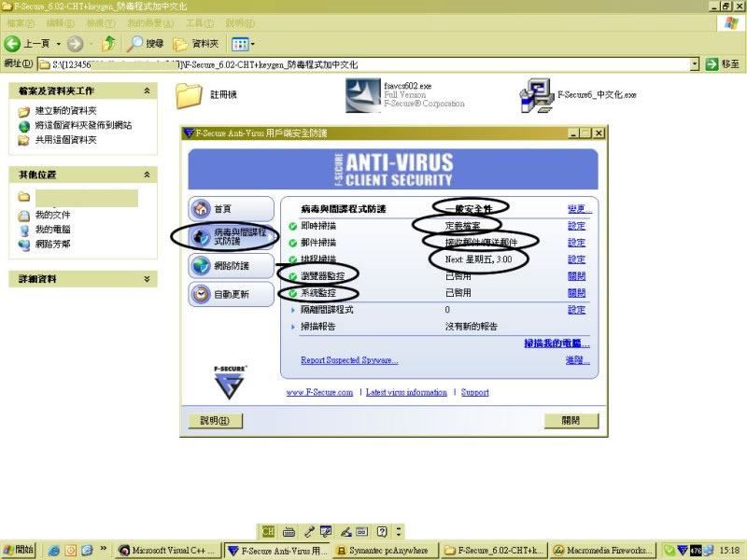
Task: Expand the 隔離間諜程式 row arrow
Action: tap(293, 310)
